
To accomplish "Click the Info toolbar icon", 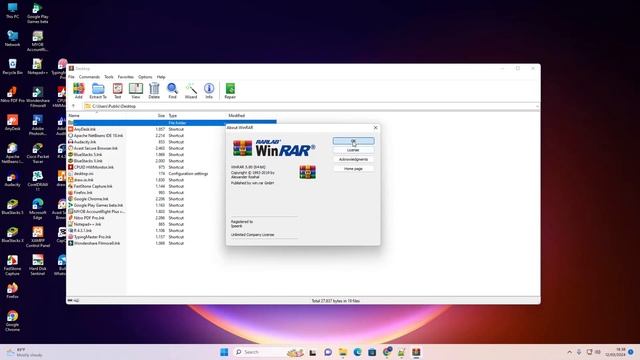I will click(x=209, y=91).
